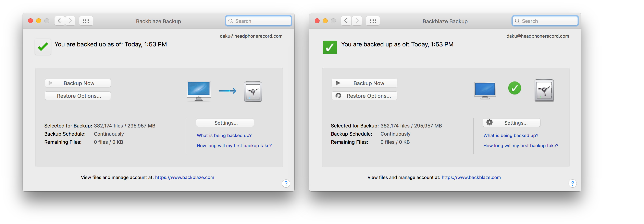
Task: Open Settings with gear icon in right window
Action: [511, 123]
